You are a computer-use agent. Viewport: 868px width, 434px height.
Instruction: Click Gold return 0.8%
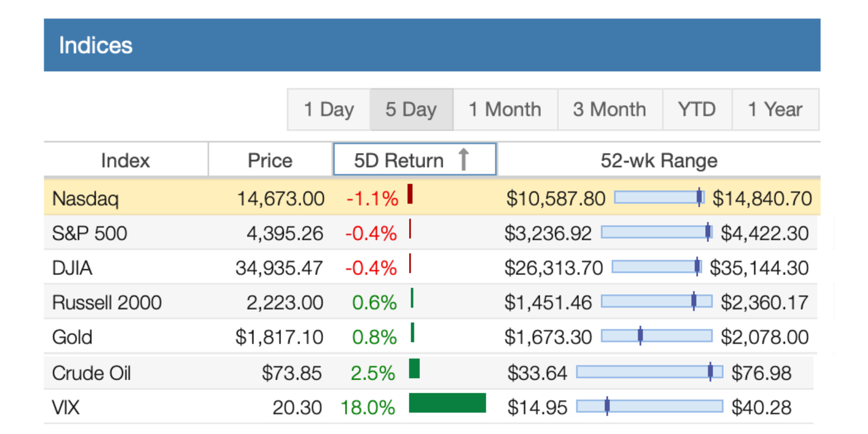(x=374, y=337)
